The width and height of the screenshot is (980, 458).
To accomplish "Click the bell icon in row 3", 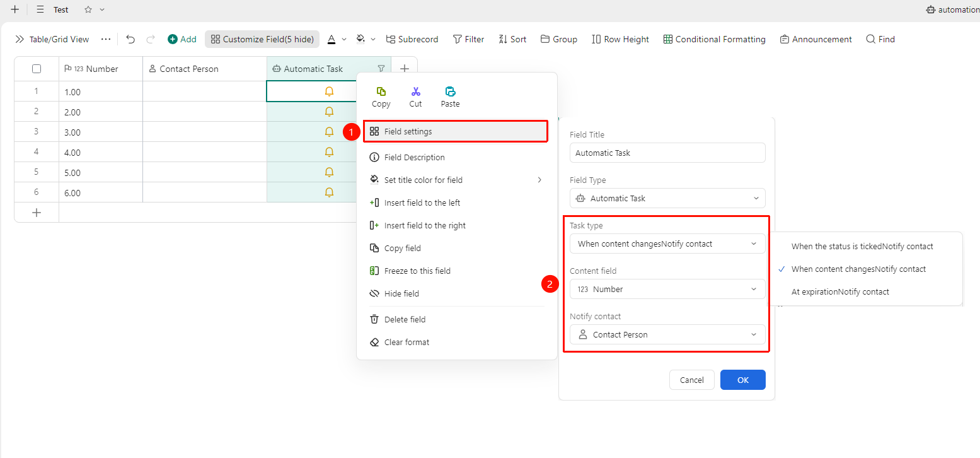I will [329, 132].
